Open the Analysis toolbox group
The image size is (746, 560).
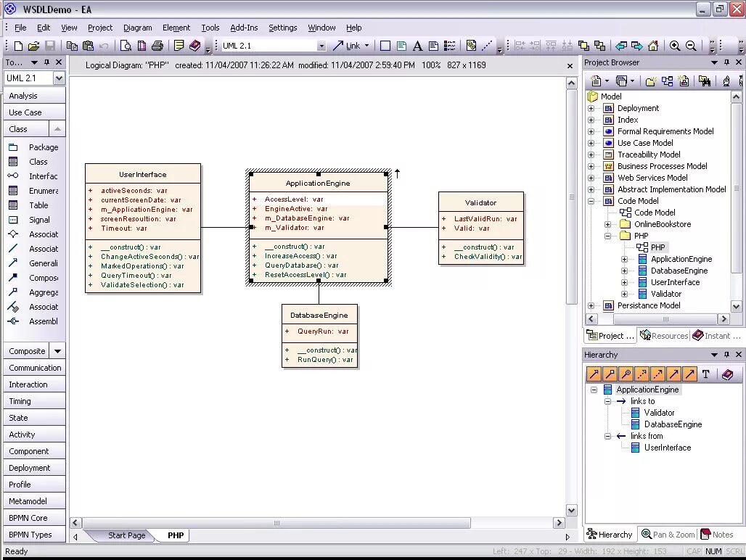coord(34,96)
